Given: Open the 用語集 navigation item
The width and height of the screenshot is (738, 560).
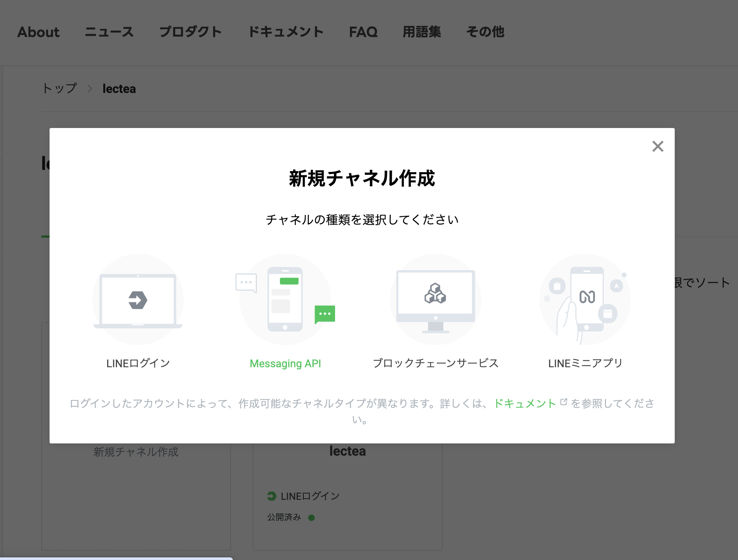Looking at the screenshot, I should [422, 32].
